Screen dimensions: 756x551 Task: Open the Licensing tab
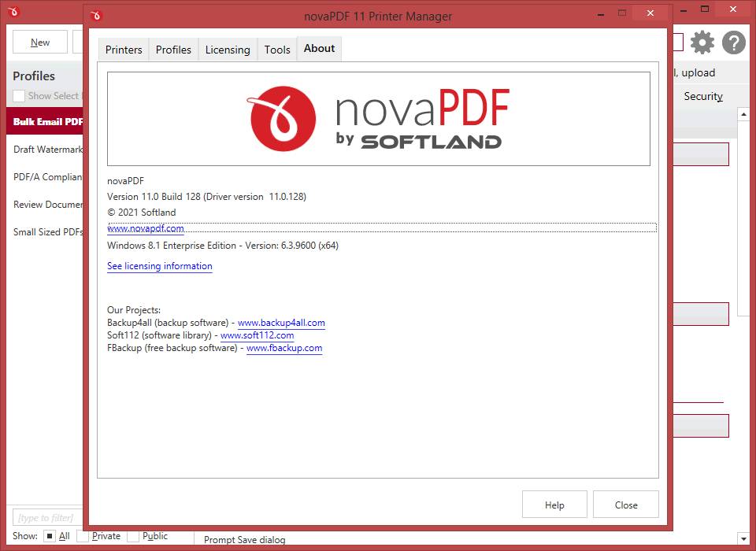228,50
